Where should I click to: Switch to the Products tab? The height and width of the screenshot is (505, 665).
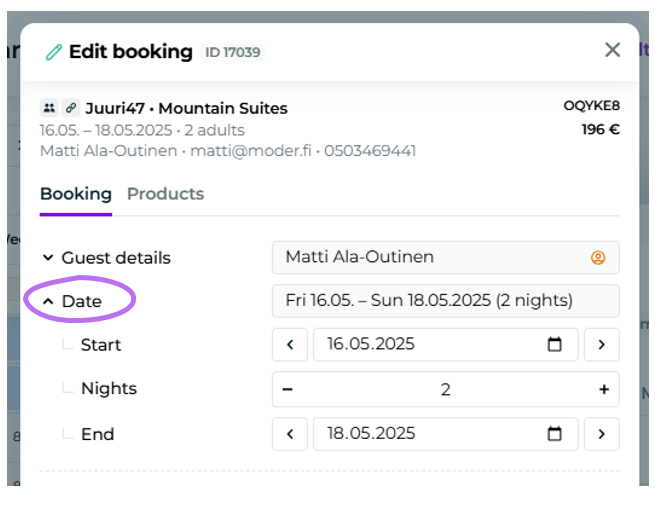[x=165, y=194]
